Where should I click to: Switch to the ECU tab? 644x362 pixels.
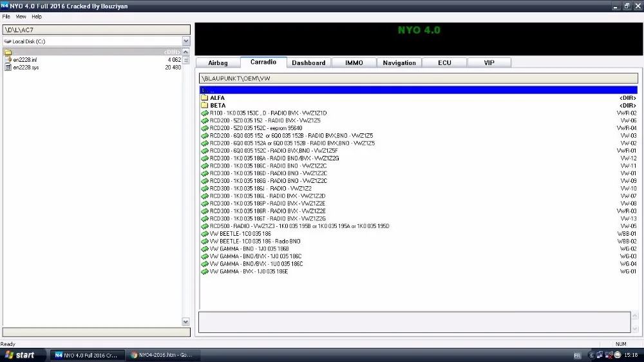point(444,63)
